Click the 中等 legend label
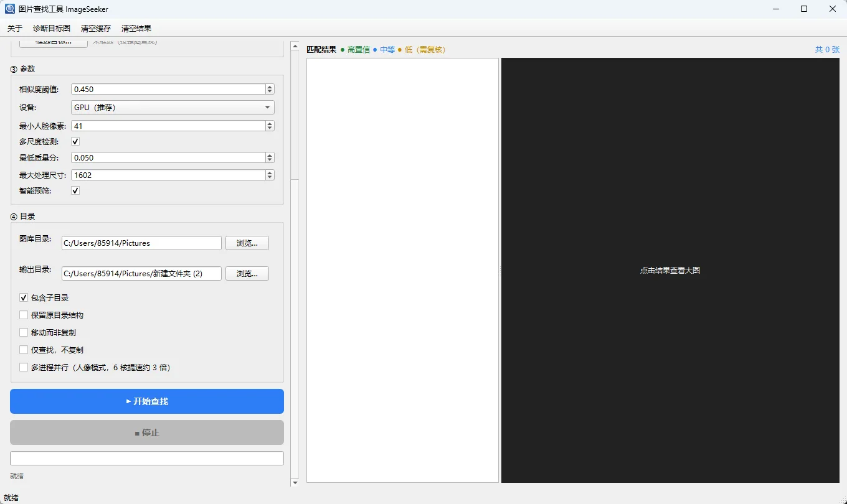847x504 pixels. (x=387, y=49)
